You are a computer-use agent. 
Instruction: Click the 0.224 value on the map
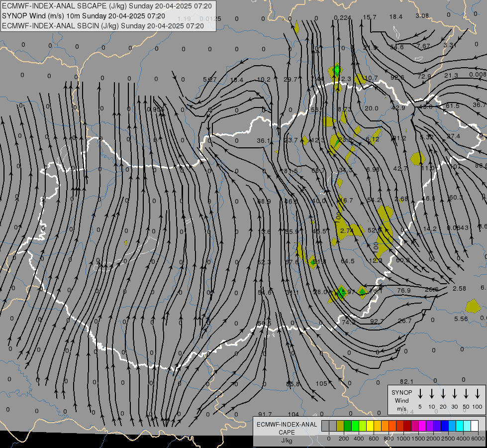click(343, 18)
